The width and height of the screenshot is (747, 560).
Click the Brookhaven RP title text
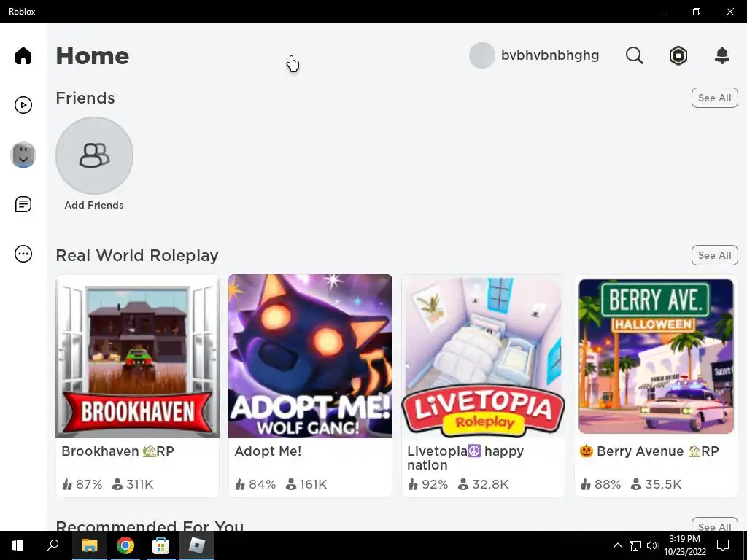117,451
